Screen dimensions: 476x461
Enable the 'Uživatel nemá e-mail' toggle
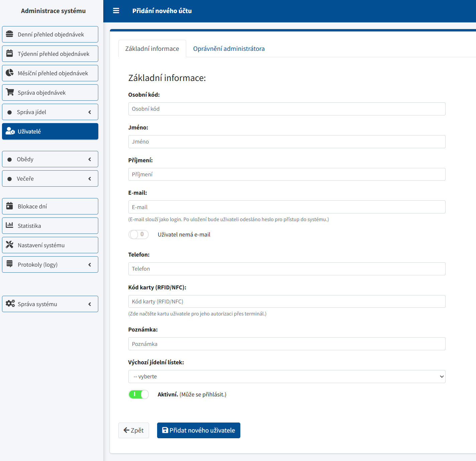click(x=138, y=235)
